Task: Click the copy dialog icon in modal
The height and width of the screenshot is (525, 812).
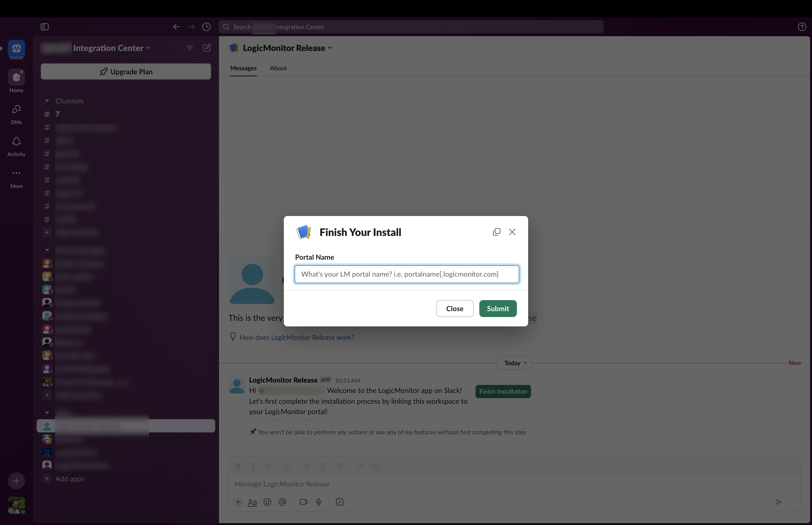Action: [496, 231]
